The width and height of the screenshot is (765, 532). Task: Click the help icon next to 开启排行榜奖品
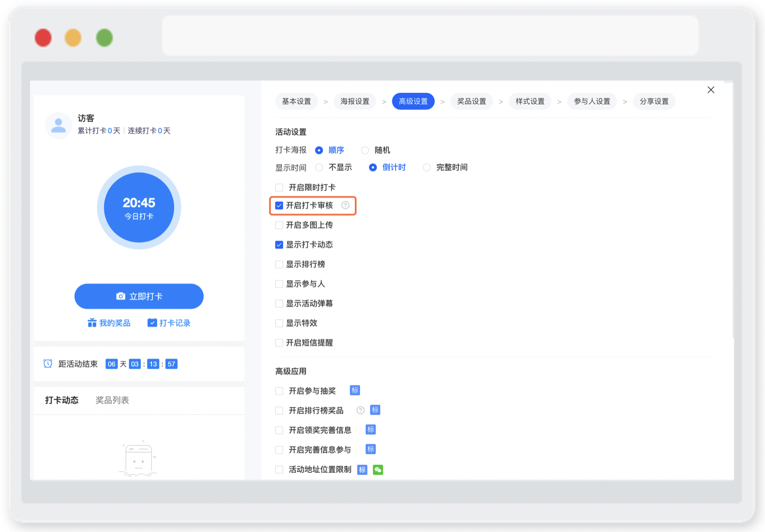coord(360,410)
